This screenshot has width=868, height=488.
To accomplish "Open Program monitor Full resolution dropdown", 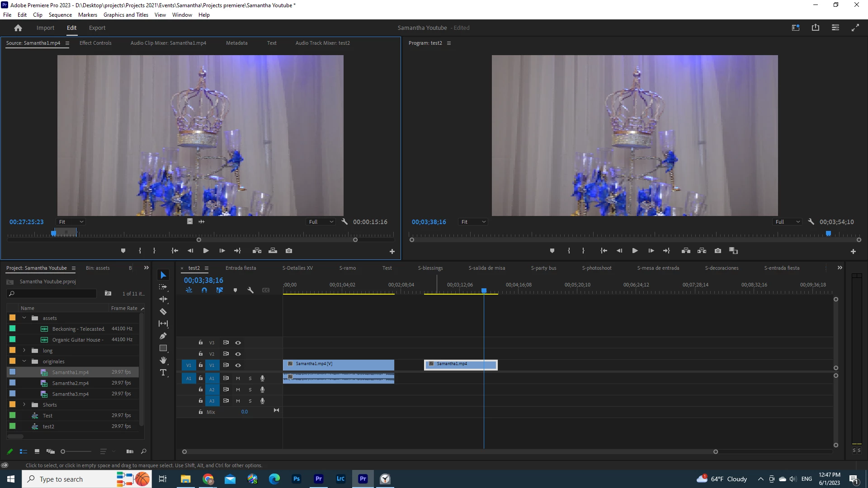I will tap(788, 222).
